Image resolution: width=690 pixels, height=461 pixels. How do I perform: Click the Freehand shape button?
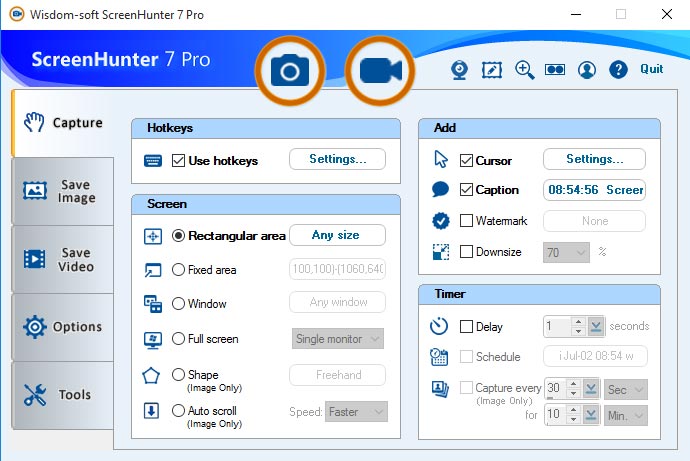click(x=338, y=375)
